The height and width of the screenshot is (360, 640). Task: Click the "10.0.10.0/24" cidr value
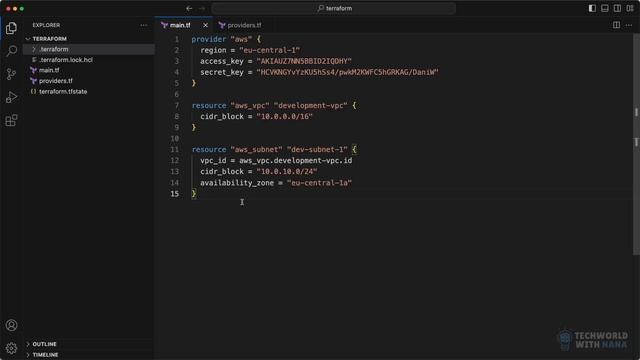pos(287,171)
